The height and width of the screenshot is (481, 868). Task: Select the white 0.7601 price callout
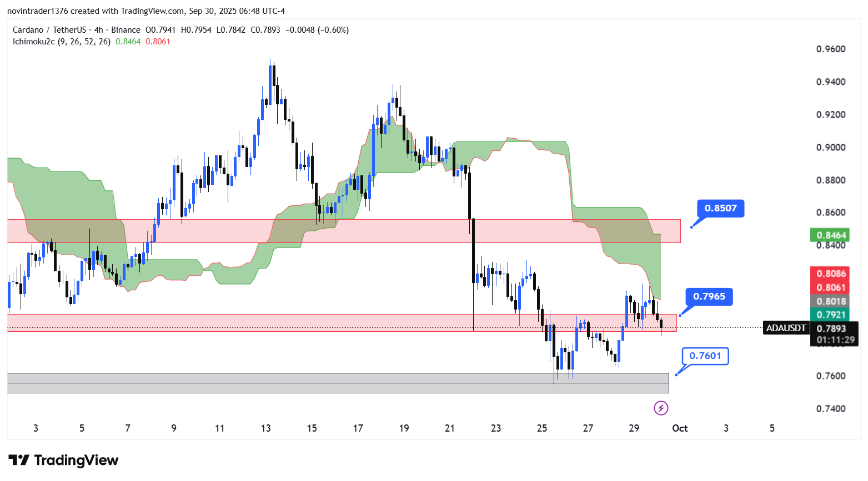[x=705, y=356]
